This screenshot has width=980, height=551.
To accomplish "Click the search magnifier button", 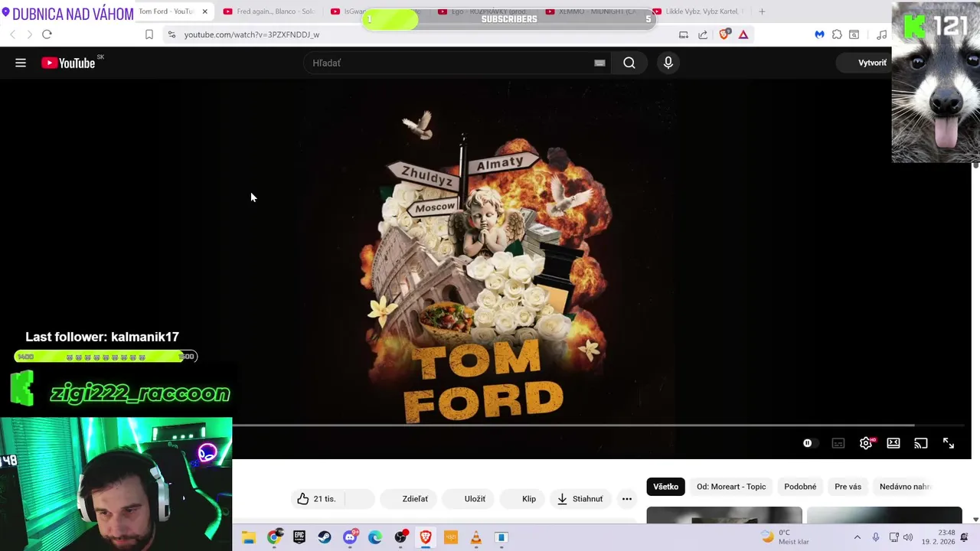I will (629, 63).
